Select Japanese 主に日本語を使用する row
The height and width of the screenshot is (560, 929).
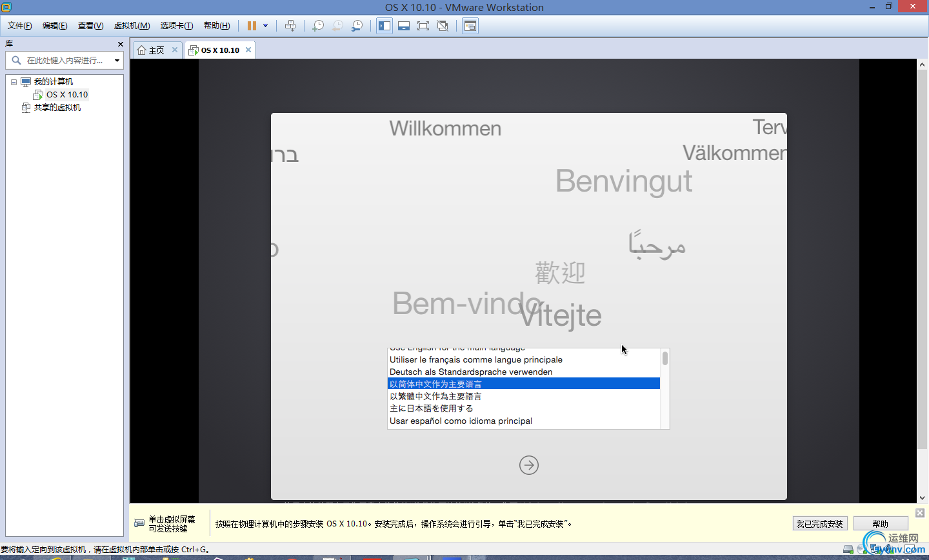point(523,408)
